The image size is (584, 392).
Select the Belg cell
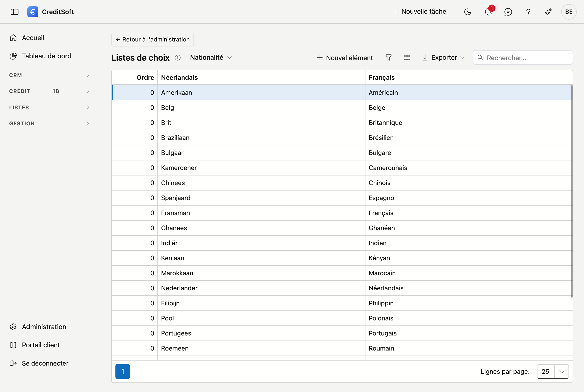pos(261,108)
